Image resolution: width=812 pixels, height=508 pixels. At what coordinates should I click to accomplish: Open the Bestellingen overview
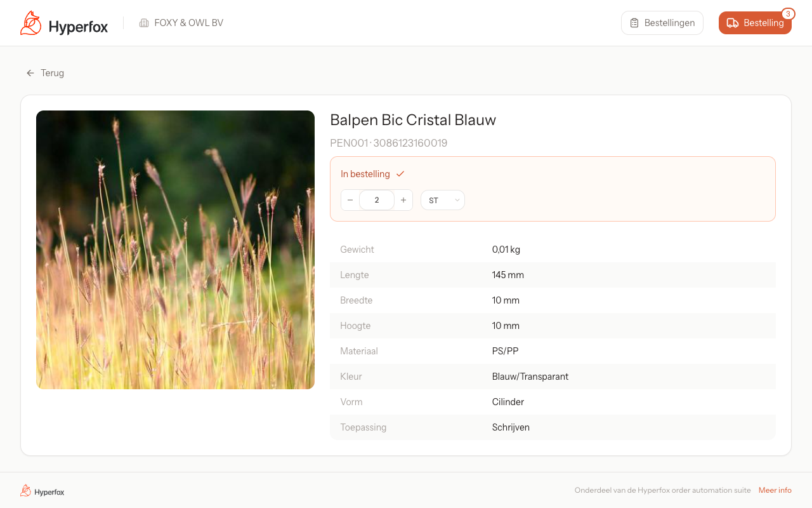point(662,22)
